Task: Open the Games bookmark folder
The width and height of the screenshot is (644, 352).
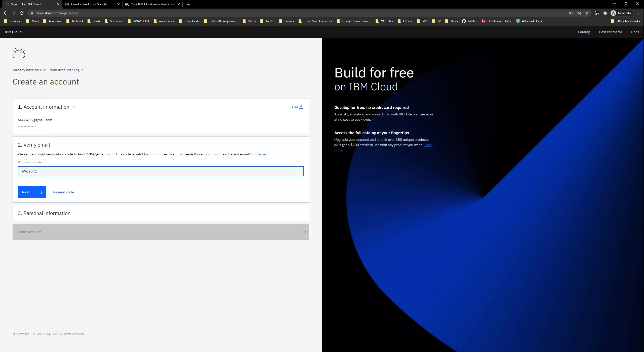Action: coord(286,21)
